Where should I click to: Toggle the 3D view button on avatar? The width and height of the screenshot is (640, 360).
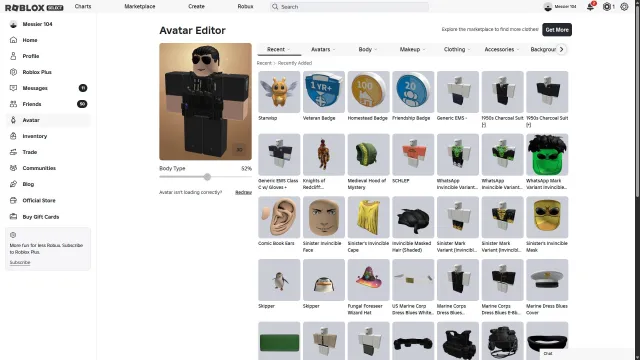[x=240, y=149]
